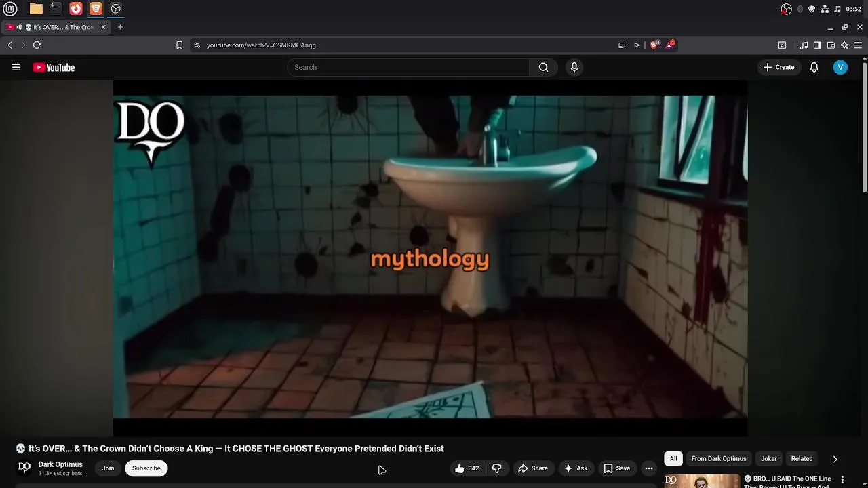Open YouTube notifications bell
The image size is (868, 488).
814,67
